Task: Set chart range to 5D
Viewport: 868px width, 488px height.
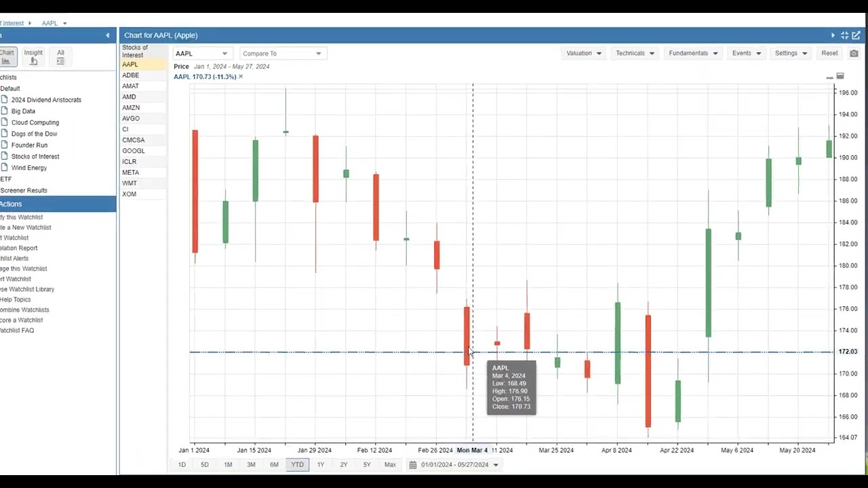Action: (x=205, y=465)
